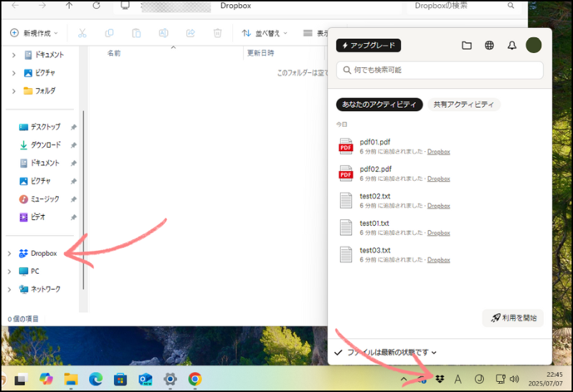Follow the Dropbox link under pdf01.pdf
Viewport: 573px width, 392px height.
click(438, 152)
